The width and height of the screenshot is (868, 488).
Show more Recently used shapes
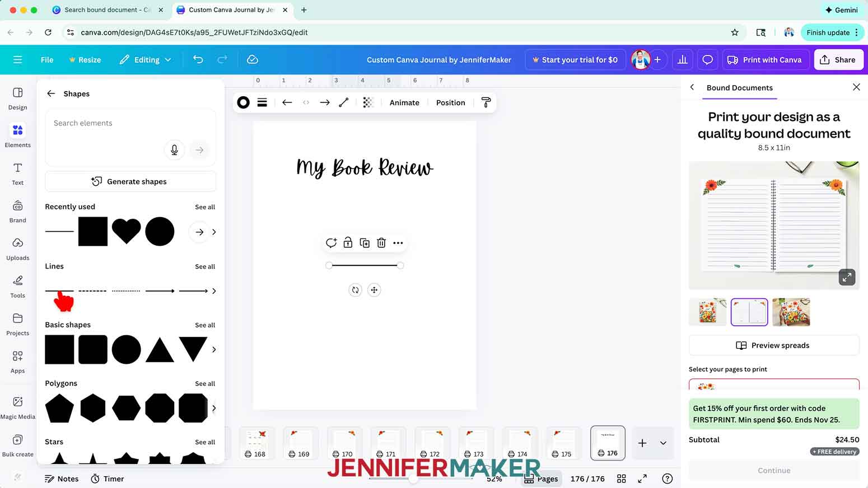click(214, 232)
